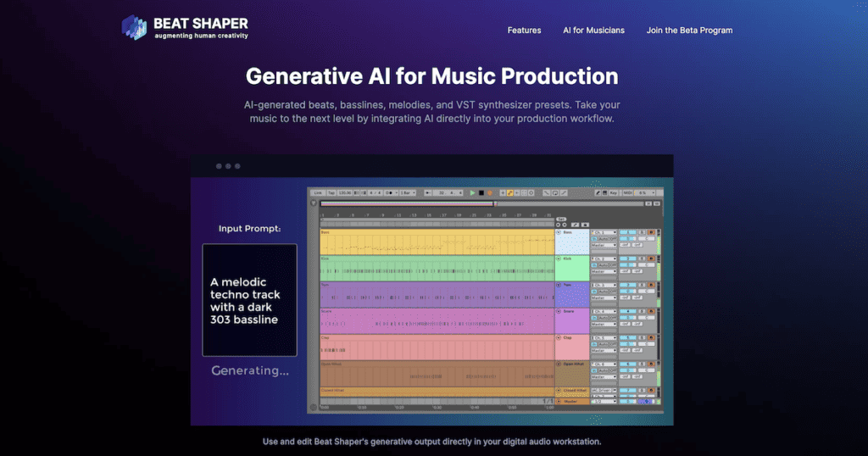Image resolution: width=868 pixels, height=456 pixels.
Task: Click the Beat Shaper logo icon
Action: tap(134, 27)
